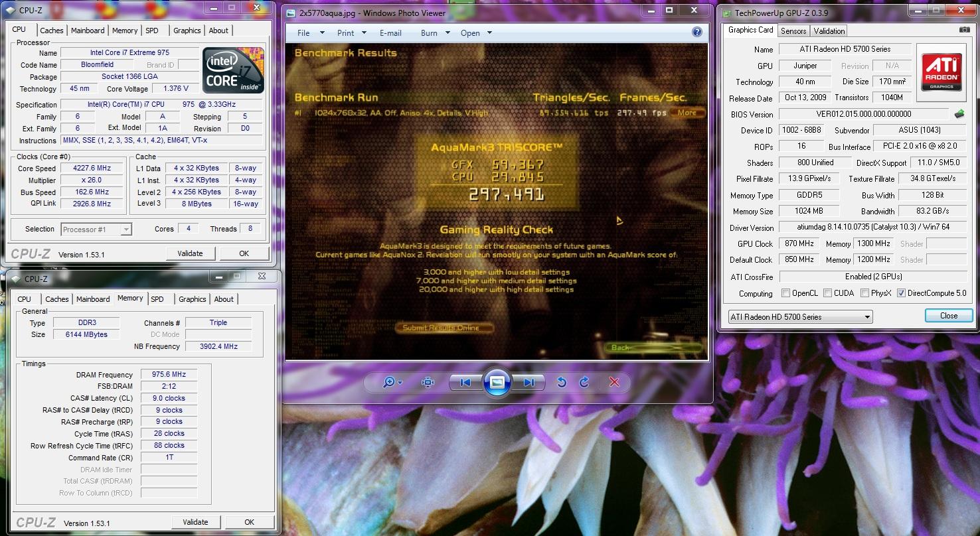Rotate photo counterclockwise
This screenshot has width=980, height=536.
tap(561, 382)
